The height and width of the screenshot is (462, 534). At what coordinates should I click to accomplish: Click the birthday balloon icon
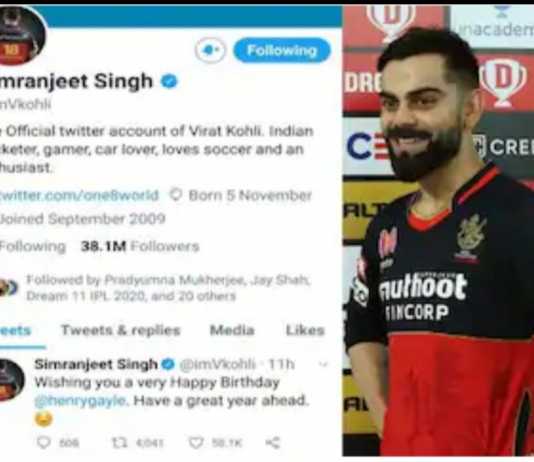[175, 195]
